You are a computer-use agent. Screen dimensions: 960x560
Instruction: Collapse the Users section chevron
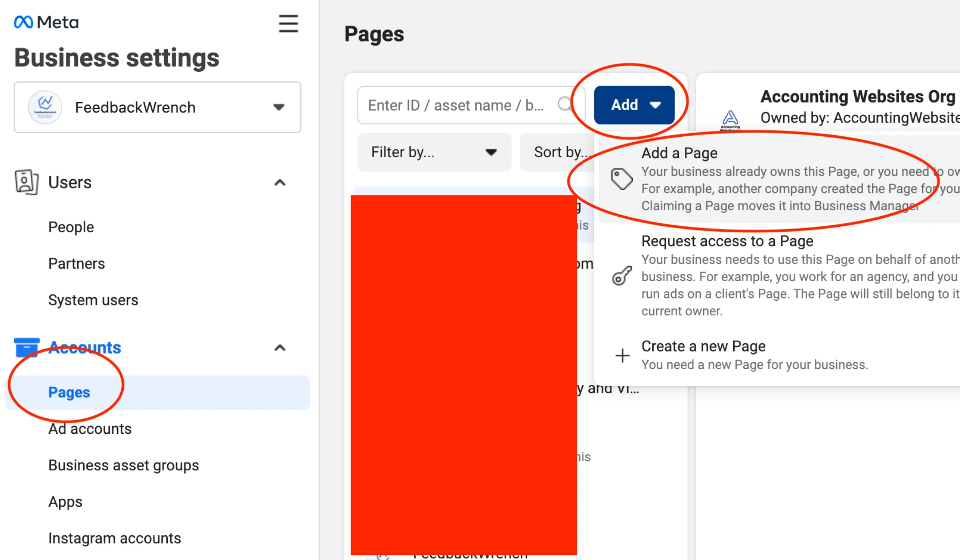pos(280,183)
